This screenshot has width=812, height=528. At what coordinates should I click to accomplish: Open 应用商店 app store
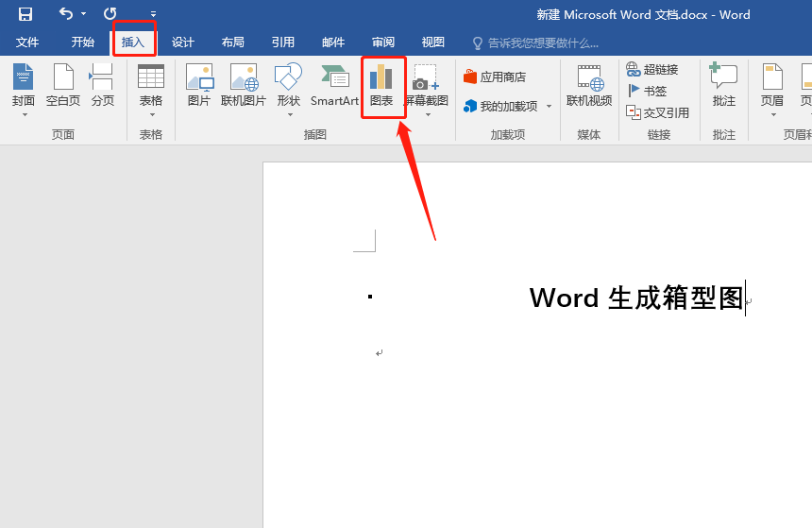pos(495,77)
